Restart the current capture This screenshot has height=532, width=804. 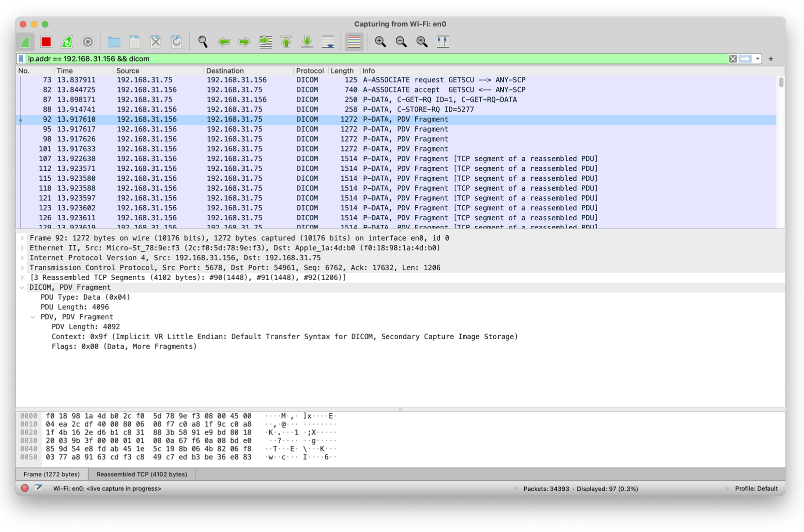click(x=67, y=41)
